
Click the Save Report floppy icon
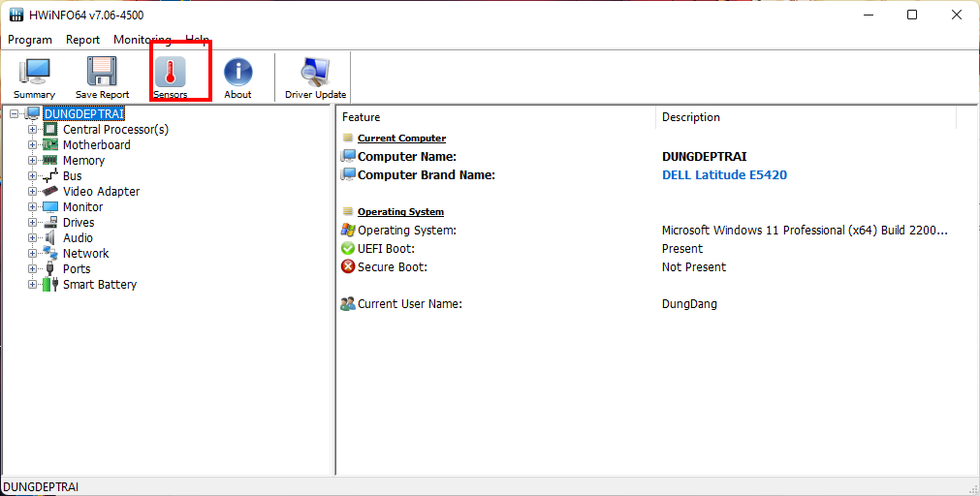[103, 71]
